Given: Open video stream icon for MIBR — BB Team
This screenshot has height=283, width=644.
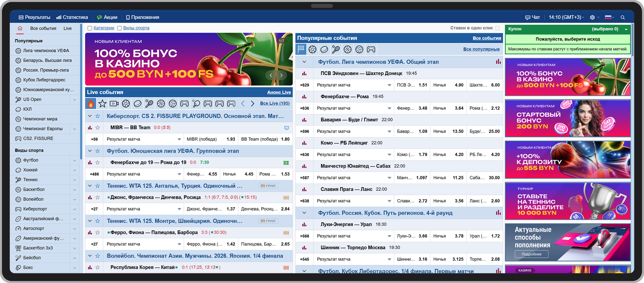Looking at the screenshot, I should point(287,128).
